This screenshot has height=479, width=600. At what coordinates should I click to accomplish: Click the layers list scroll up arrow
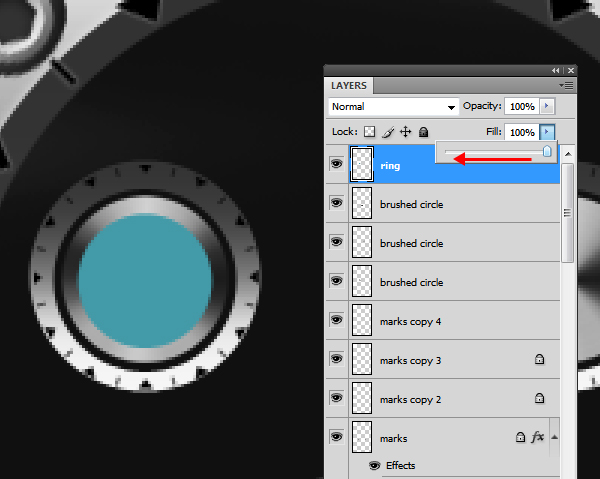click(x=568, y=154)
